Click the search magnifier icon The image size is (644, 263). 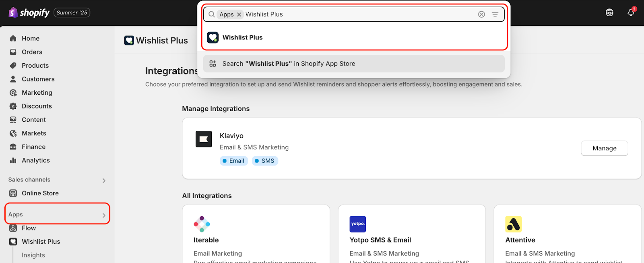click(x=212, y=14)
